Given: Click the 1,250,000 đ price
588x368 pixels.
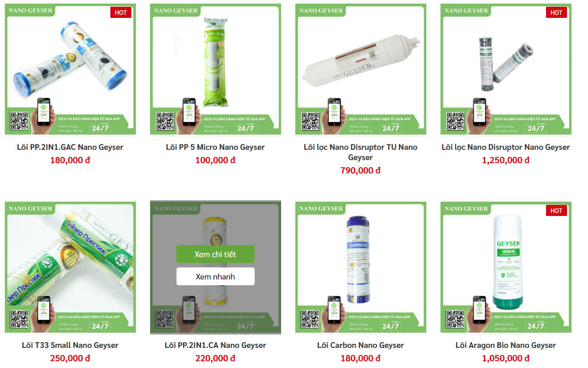Looking at the screenshot, I should click(506, 160).
